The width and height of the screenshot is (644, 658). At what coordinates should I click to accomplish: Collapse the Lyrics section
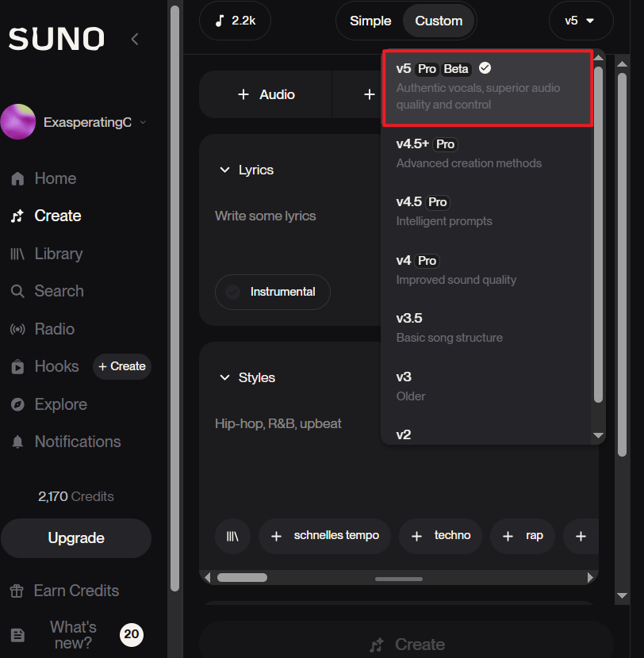pos(224,170)
